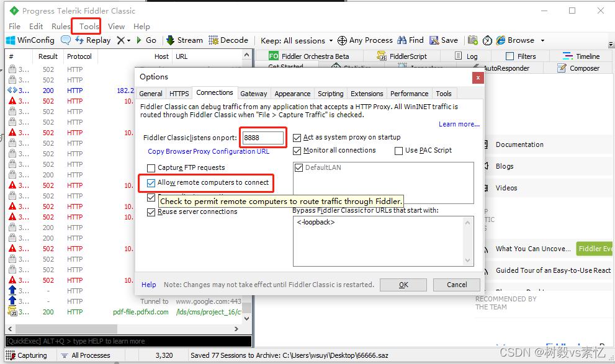Switch to the Scripting options tab
Screen dimensions: 615x364
point(330,94)
